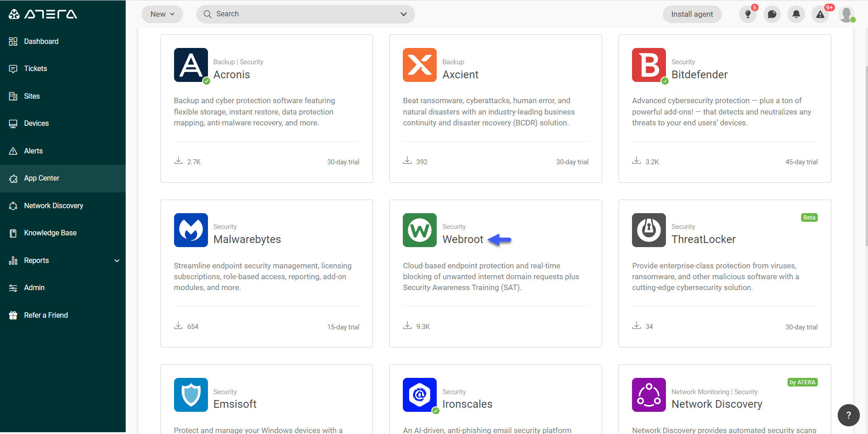Open the New dropdown
This screenshot has width=868, height=434.
click(x=162, y=14)
